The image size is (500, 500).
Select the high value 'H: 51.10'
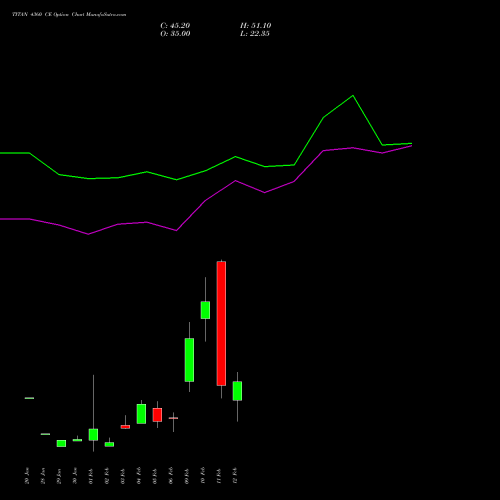255,26
